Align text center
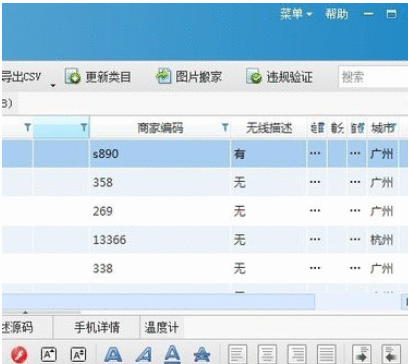Image resolution: width=408 pixels, height=364 pixels. pyautogui.click(x=267, y=354)
